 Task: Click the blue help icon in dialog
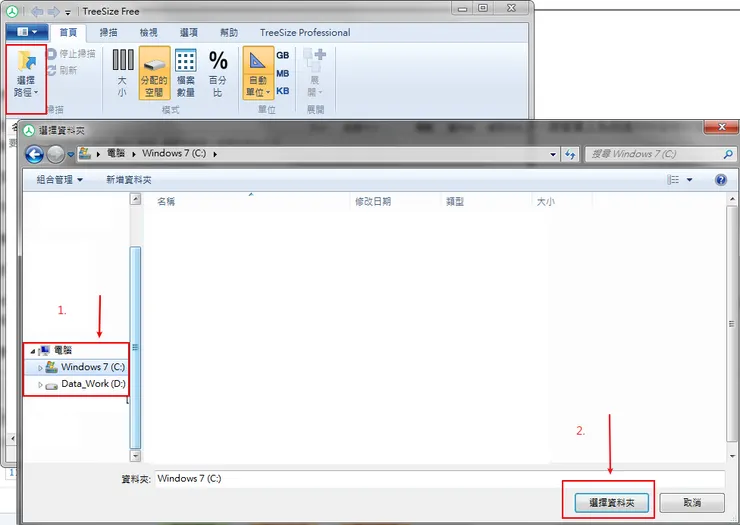click(721, 179)
